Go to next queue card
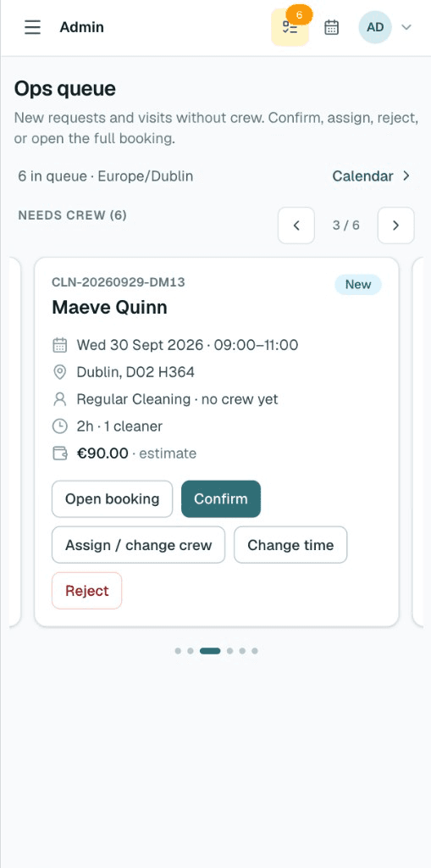 [395, 225]
